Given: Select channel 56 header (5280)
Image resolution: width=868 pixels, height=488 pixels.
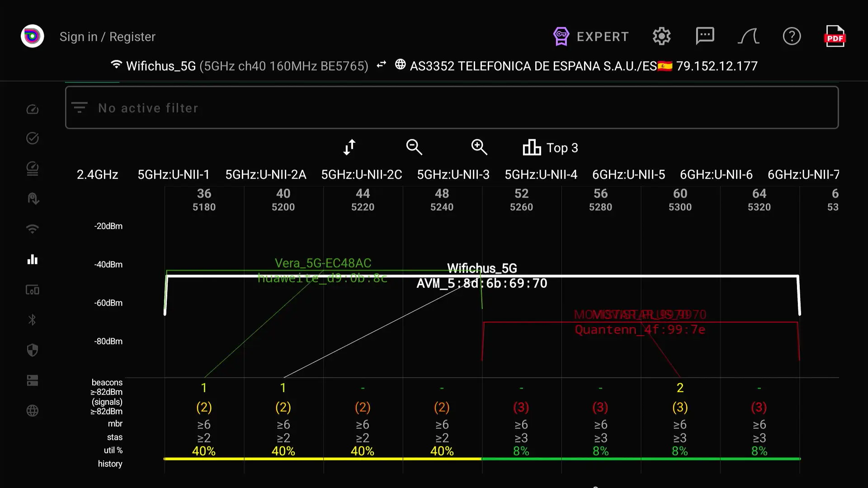Looking at the screenshot, I should coord(600,200).
